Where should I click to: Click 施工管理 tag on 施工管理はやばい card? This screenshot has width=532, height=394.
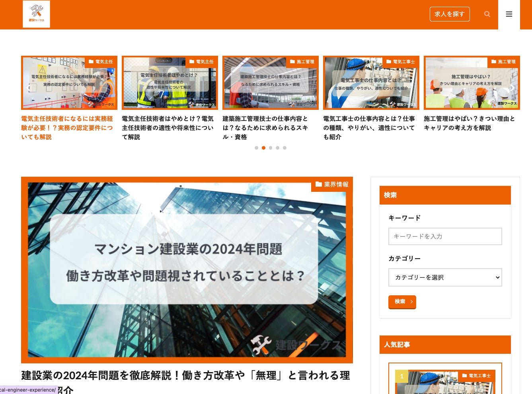pyautogui.click(x=504, y=62)
